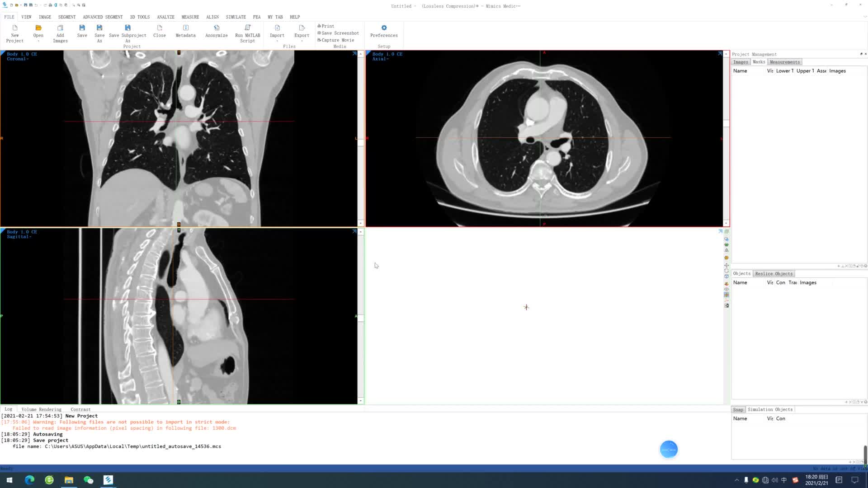Switch to the Reslice Objects tab

coord(774,274)
